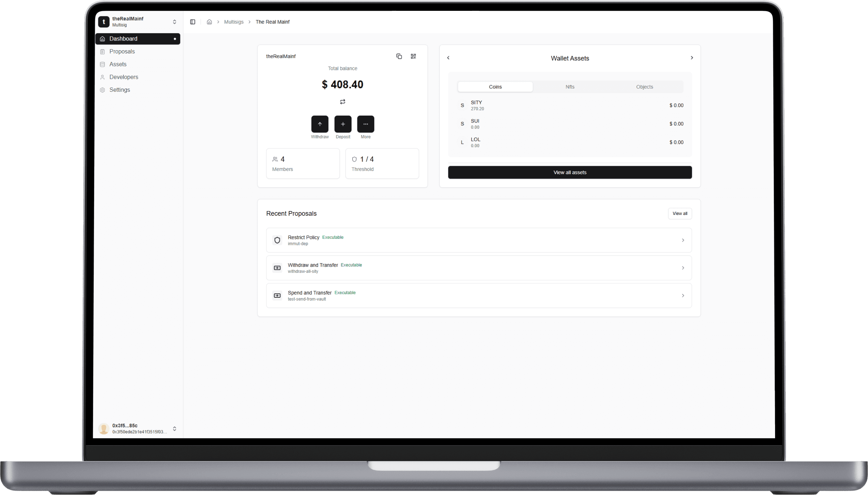Navigate back in the Wallet Assets panel
The width and height of the screenshot is (868, 495).
tap(448, 57)
